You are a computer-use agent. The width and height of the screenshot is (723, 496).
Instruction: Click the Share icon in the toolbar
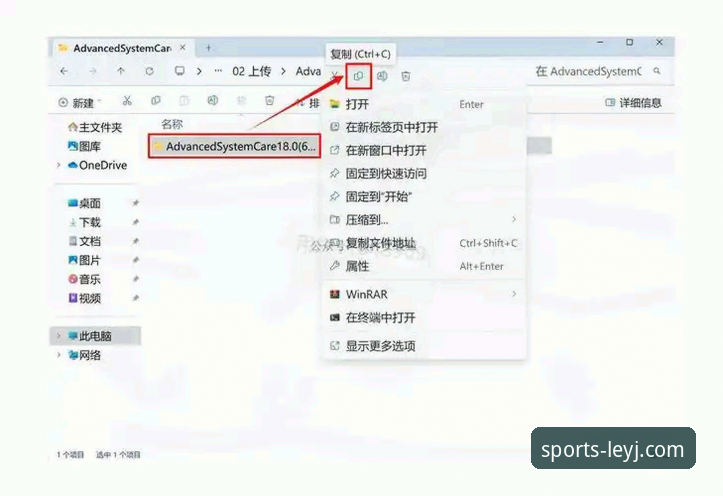point(241,100)
